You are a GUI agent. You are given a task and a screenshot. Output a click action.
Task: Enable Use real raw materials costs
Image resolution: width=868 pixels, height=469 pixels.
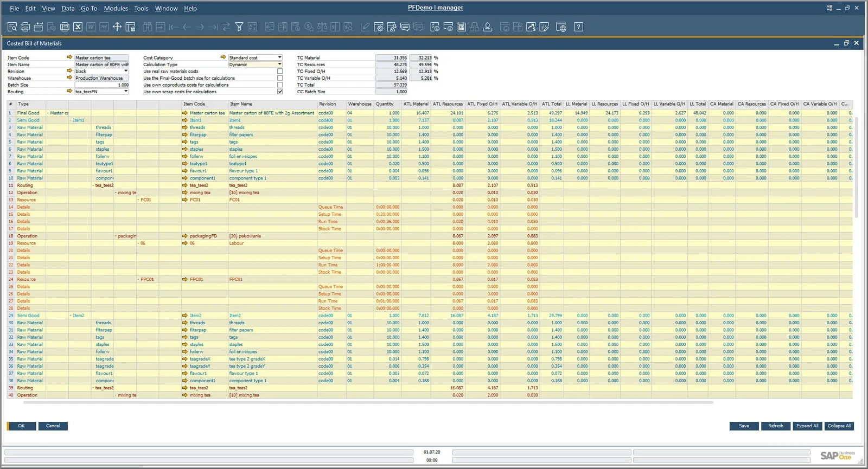pyautogui.click(x=280, y=71)
